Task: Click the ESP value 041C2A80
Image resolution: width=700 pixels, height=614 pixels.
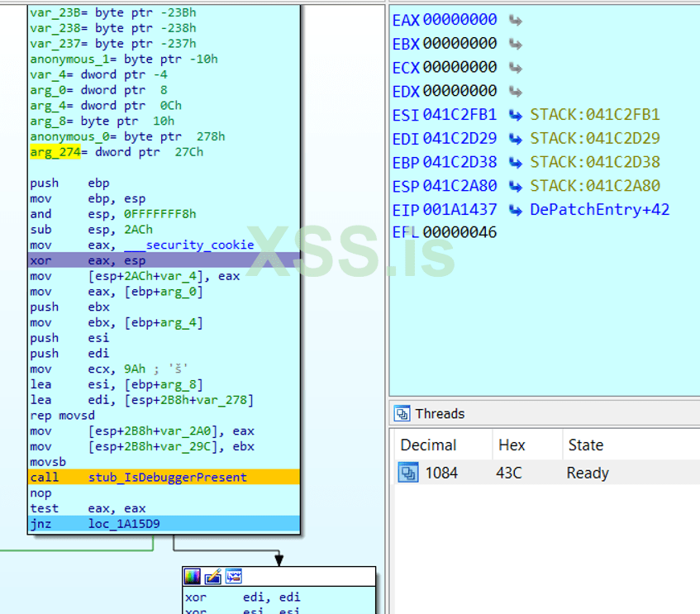Action: 460,186
